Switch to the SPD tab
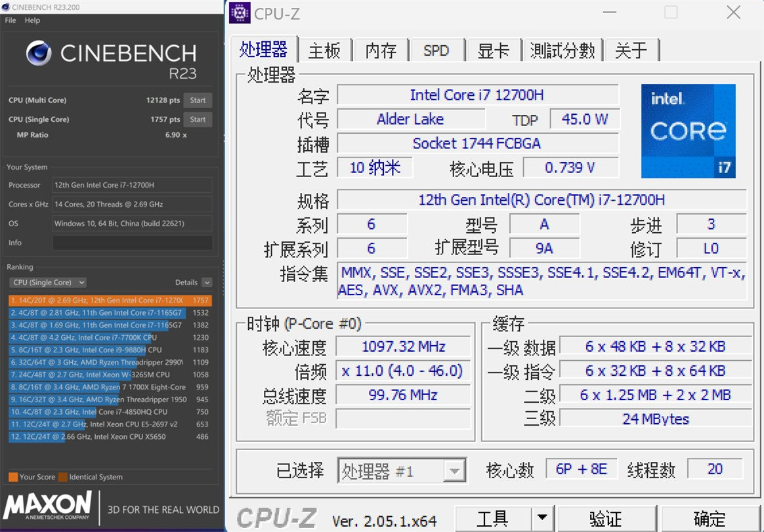This screenshot has width=764, height=532. coord(436,50)
